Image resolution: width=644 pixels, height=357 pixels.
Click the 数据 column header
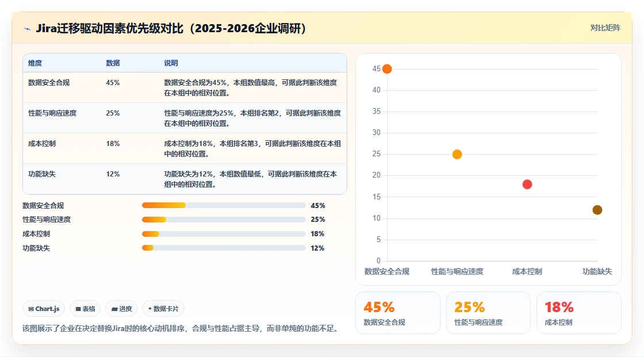coord(113,63)
